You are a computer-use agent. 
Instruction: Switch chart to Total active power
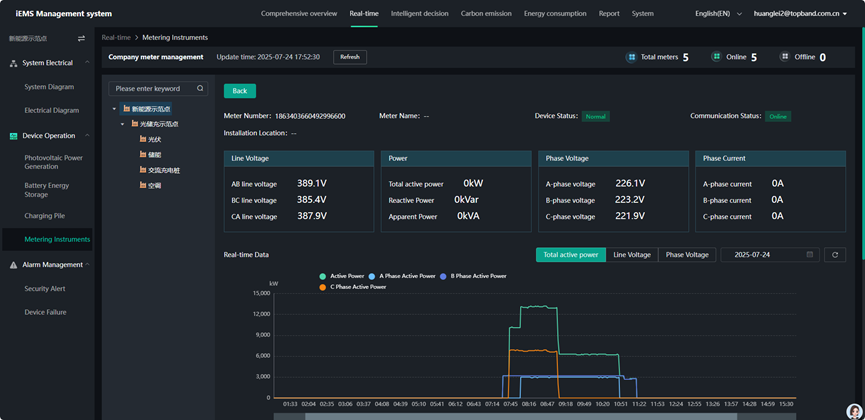pyautogui.click(x=570, y=254)
